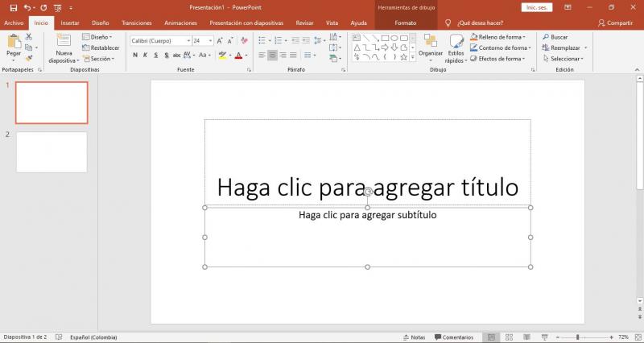Save the presentation with the floppy disk icon
This screenshot has height=343, width=644.
coord(14,7)
